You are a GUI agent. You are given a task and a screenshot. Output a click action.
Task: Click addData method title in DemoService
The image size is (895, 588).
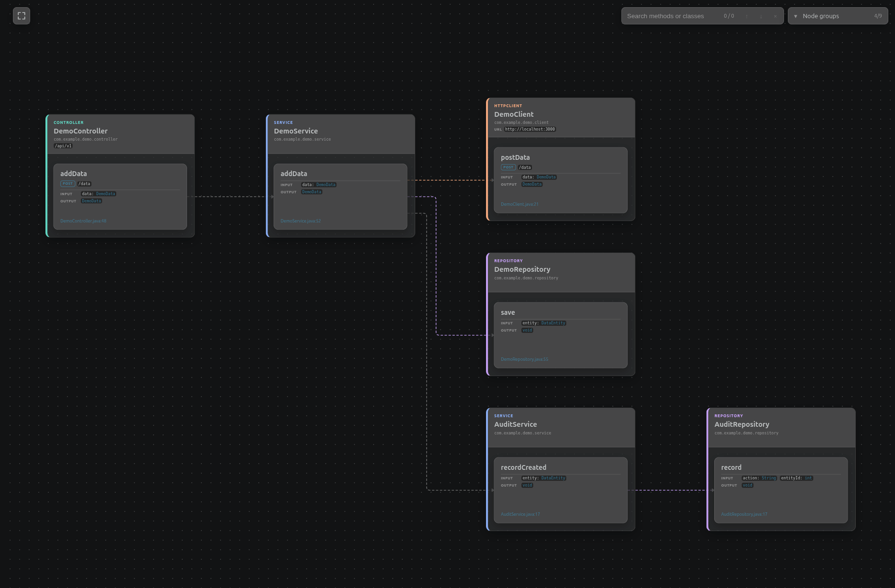coord(294,174)
